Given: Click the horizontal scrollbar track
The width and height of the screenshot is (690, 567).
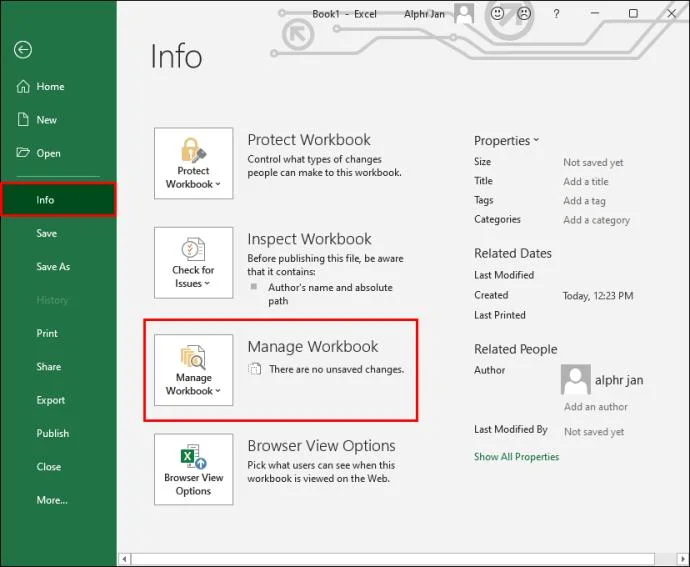Looking at the screenshot, I should point(393,559).
